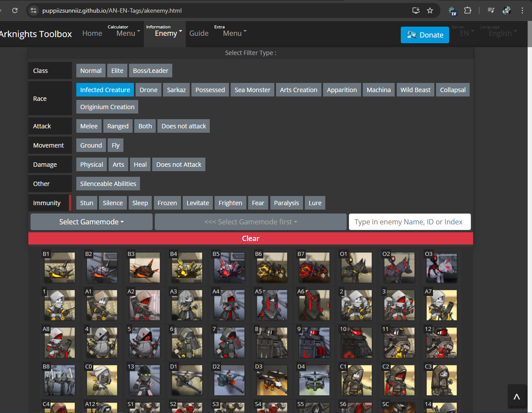Bookmark page with star icon

430,10
